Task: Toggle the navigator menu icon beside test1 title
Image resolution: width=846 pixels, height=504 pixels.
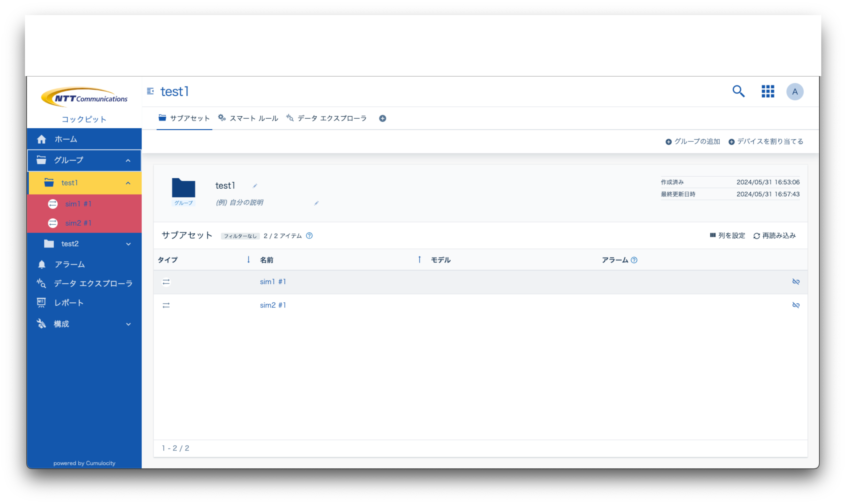Action: (150, 91)
